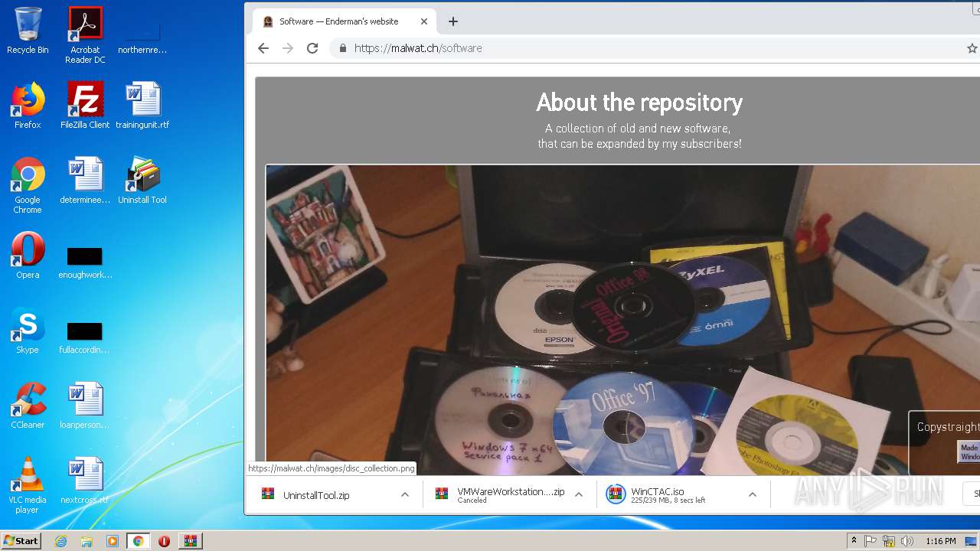
Task: Open downloaded UninstallTool.zip file
Action: [x=316, y=495]
